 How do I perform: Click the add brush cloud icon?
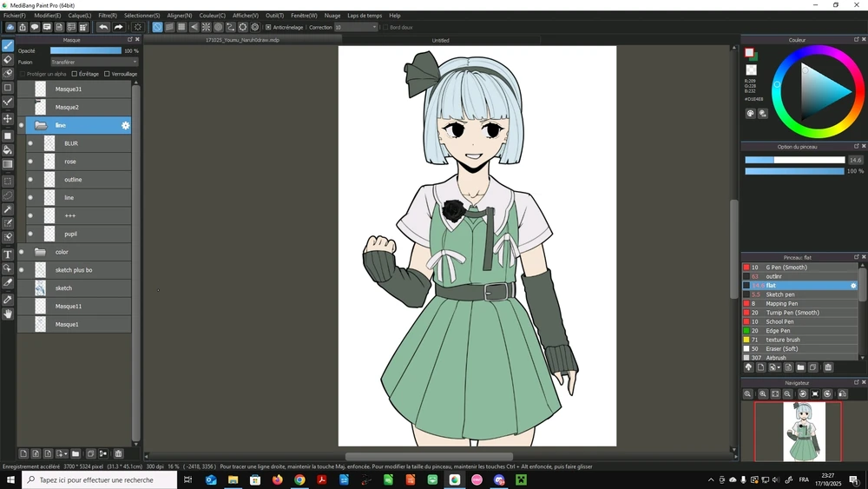tap(748, 367)
